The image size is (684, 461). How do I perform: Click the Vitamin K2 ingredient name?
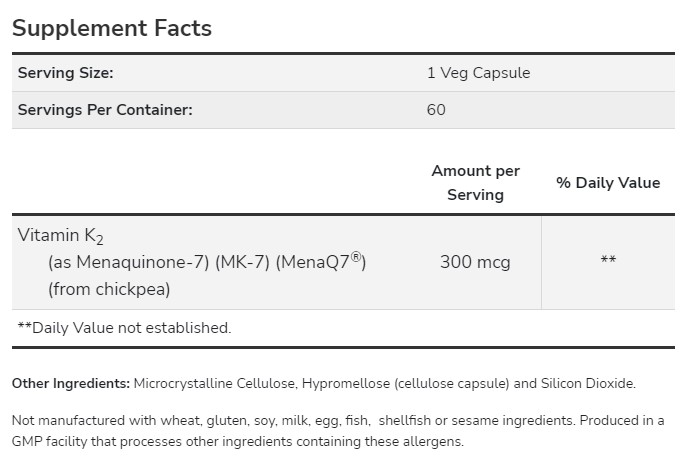coord(61,236)
